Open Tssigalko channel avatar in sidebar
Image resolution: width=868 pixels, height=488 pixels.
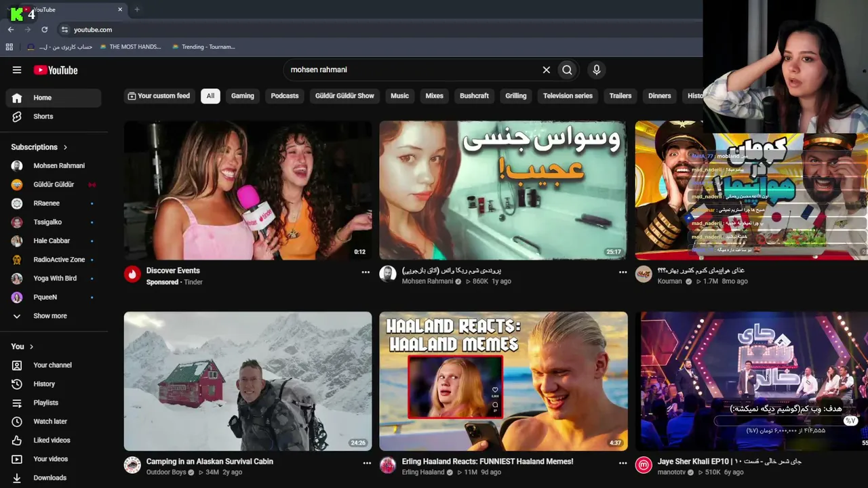coord(17,222)
